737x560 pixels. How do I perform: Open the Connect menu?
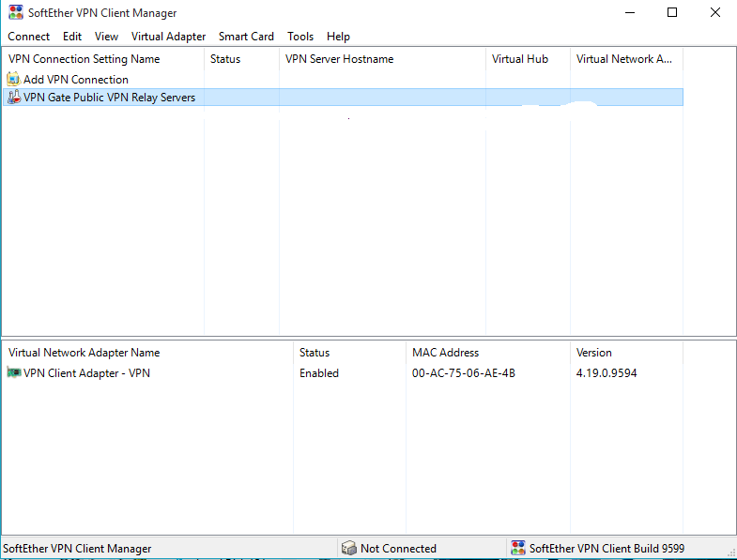click(29, 37)
